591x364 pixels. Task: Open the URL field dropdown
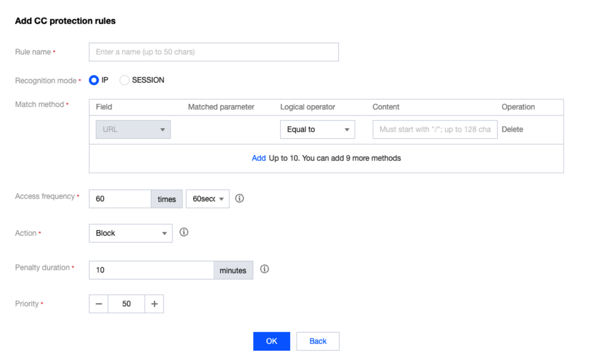(x=133, y=129)
